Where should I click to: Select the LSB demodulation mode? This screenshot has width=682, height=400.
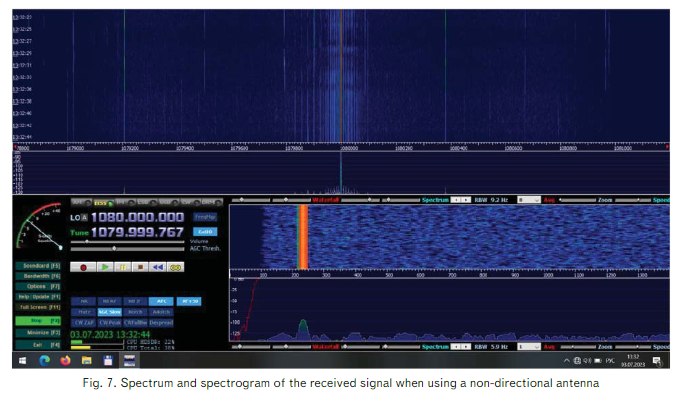click(147, 203)
